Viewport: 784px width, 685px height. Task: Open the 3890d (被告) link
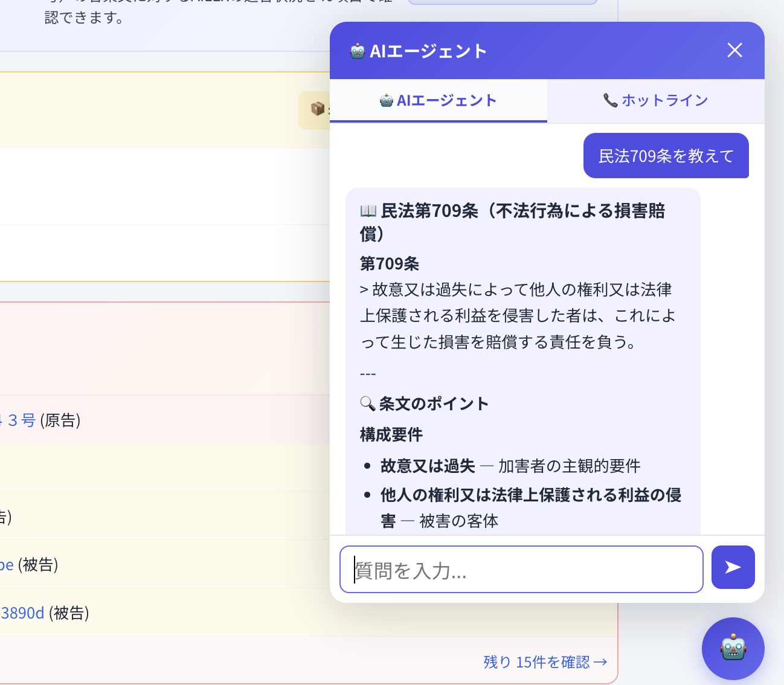(x=23, y=614)
